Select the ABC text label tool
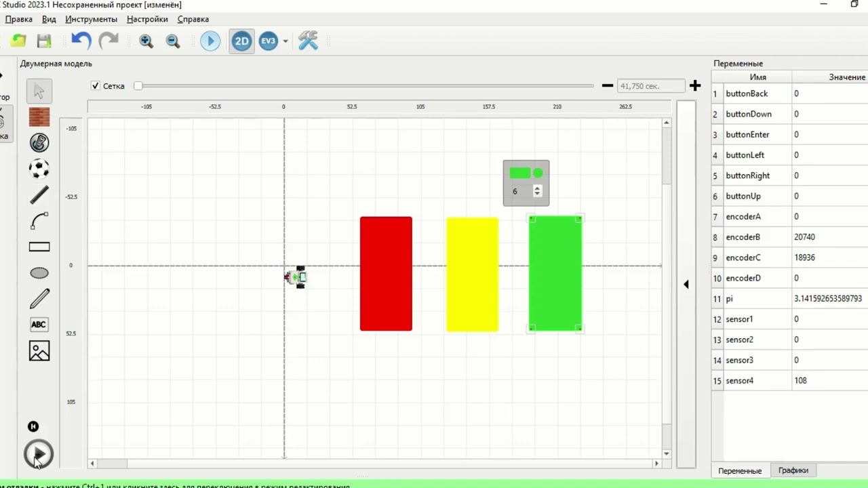 coord(39,325)
